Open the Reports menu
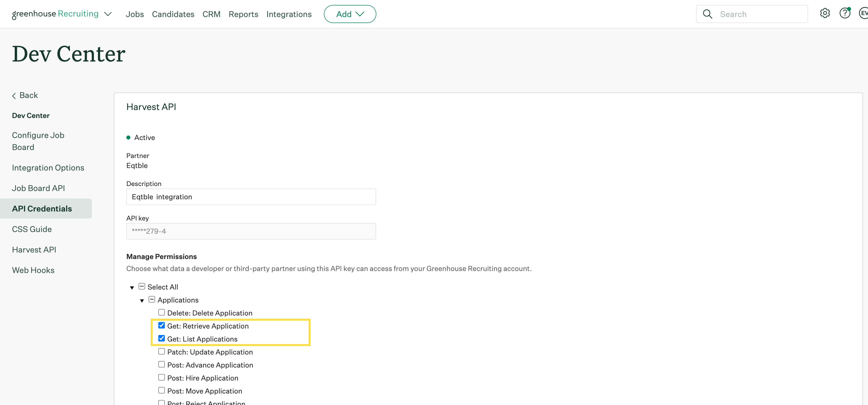This screenshot has width=868, height=405. pyautogui.click(x=243, y=14)
